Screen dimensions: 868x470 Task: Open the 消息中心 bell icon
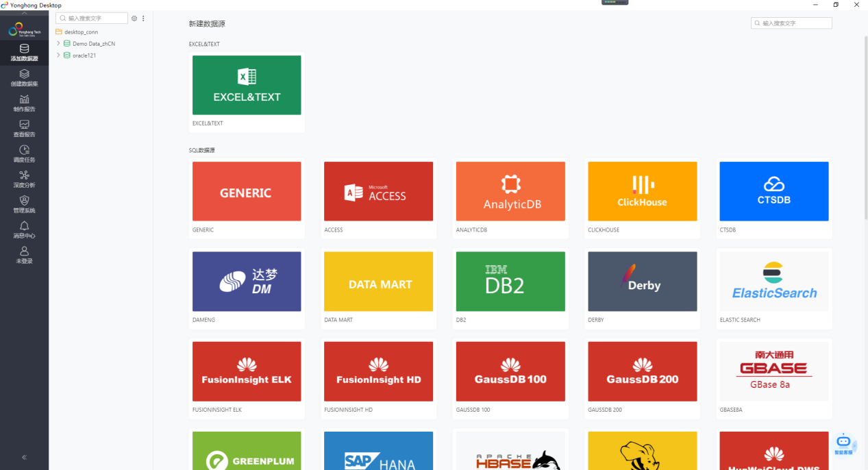coord(24,230)
